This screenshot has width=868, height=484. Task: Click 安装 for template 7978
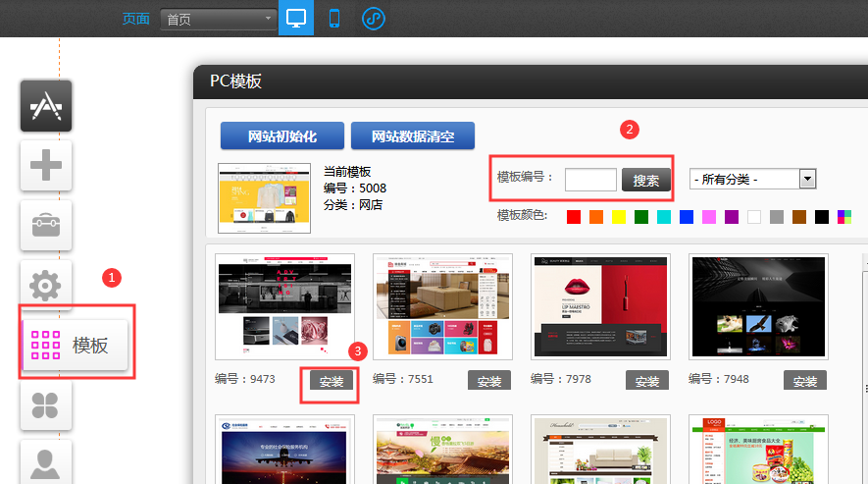tap(647, 381)
